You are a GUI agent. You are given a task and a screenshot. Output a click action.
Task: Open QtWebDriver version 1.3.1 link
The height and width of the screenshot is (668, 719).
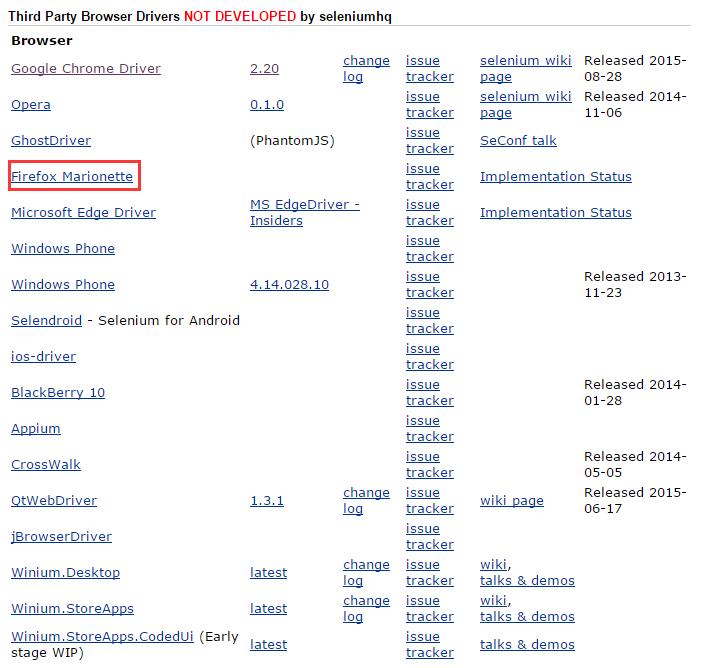pos(267,500)
